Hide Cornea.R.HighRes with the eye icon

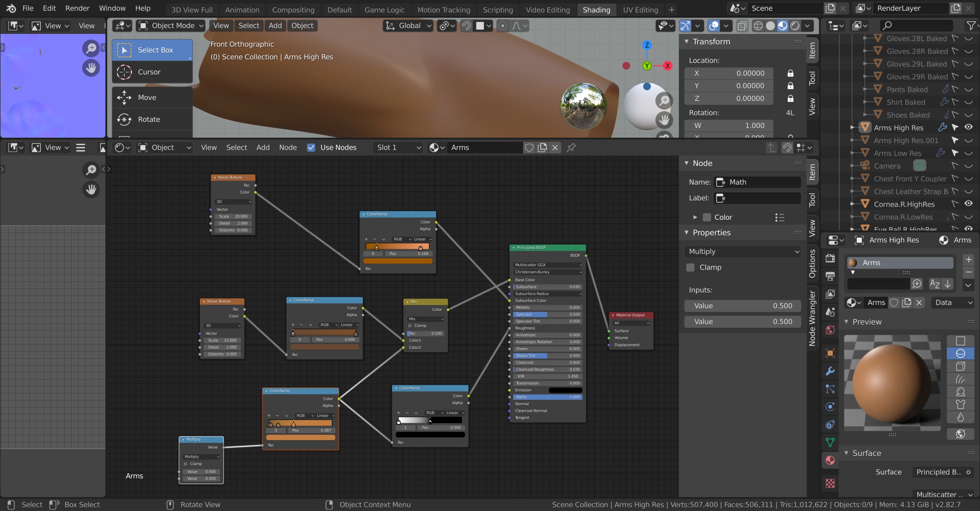tap(969, 203)
